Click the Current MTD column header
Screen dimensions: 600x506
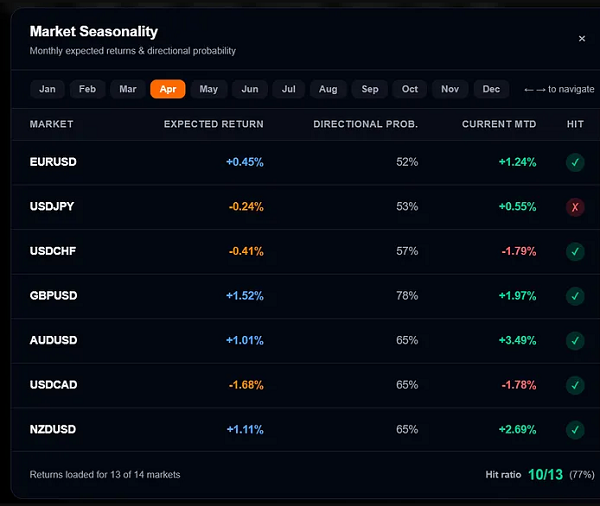pyautogui.click(x=499, y=124)
